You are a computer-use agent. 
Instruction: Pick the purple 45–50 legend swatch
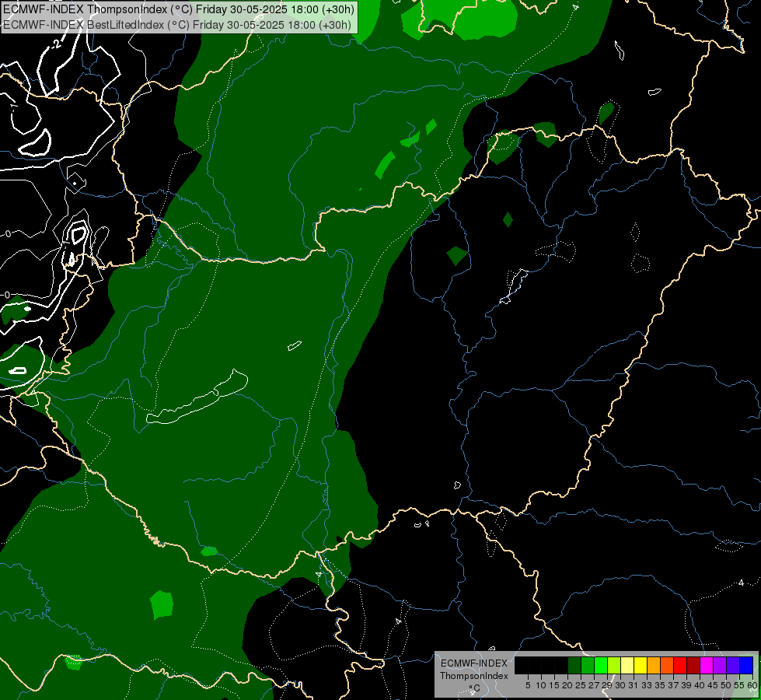[x=720, y=665]
